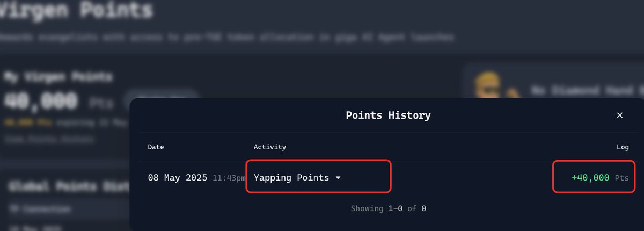
Task: Click the Virgen Points page title
Action: coord(76,10)
